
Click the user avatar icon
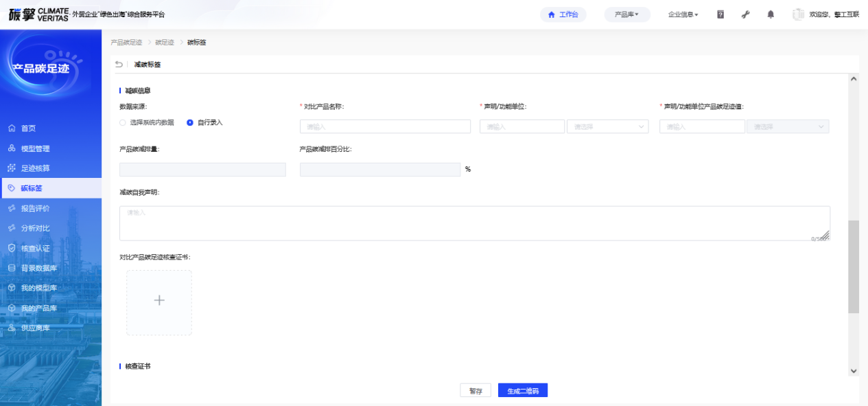798,14
